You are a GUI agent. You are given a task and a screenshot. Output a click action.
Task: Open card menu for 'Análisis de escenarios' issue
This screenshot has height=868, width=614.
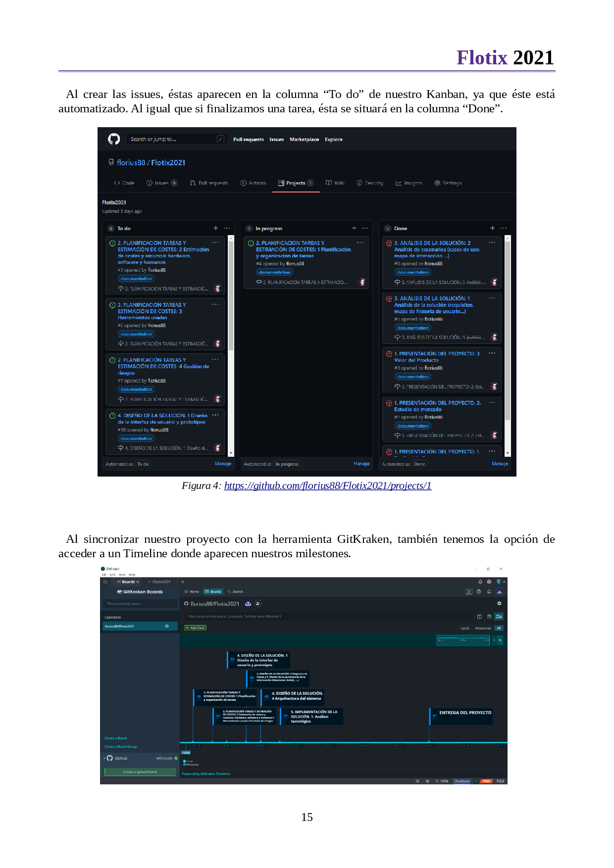[492, 242]
